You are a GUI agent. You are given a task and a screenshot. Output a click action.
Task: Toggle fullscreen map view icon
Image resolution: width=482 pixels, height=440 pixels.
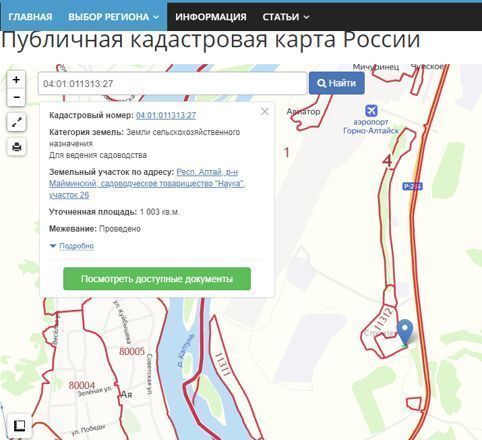[17, 122]
